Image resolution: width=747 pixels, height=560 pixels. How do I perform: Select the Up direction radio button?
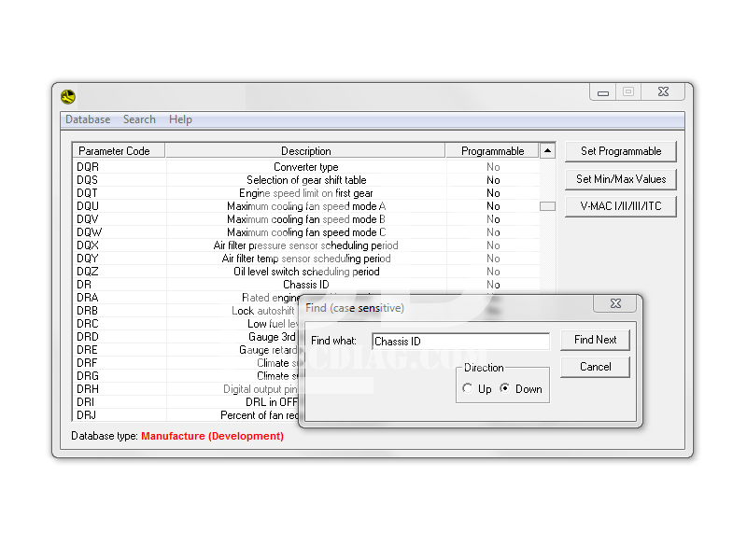[x=468, y=389]
